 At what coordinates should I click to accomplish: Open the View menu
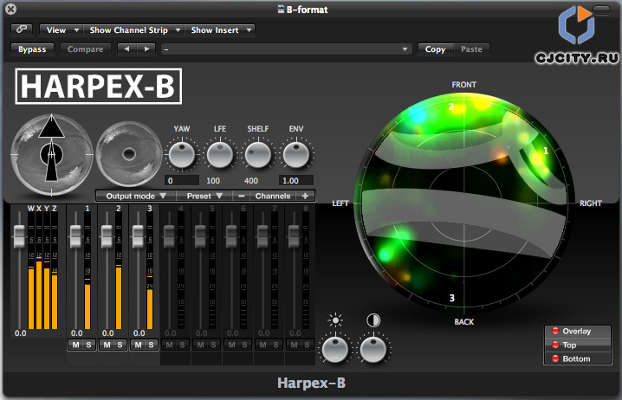coord(60,30)
